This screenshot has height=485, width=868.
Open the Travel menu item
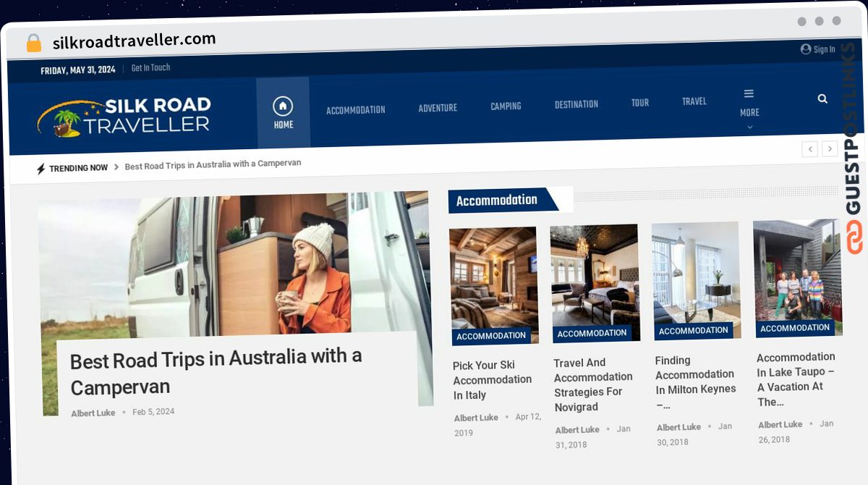click(x=694, y=101)
